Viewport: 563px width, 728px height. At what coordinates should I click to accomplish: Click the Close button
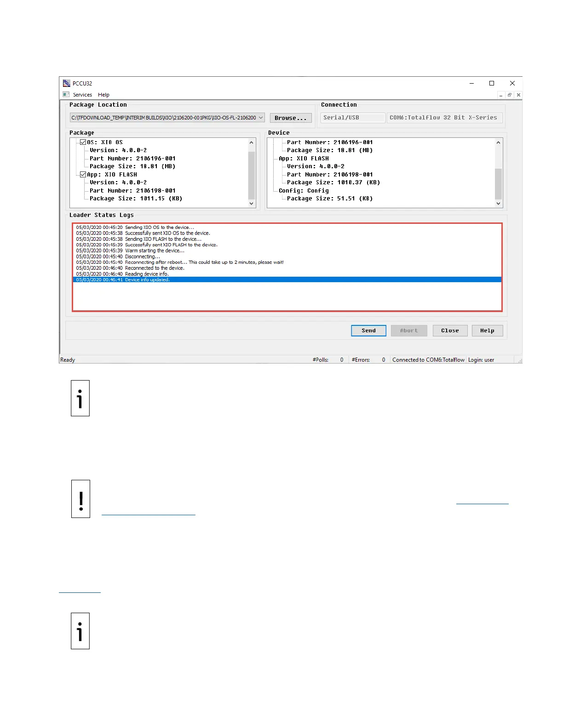pyautogui.click(x=450, y=331)
